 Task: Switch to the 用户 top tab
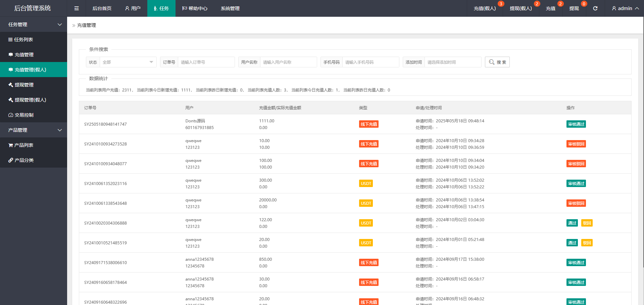(133, 8)
